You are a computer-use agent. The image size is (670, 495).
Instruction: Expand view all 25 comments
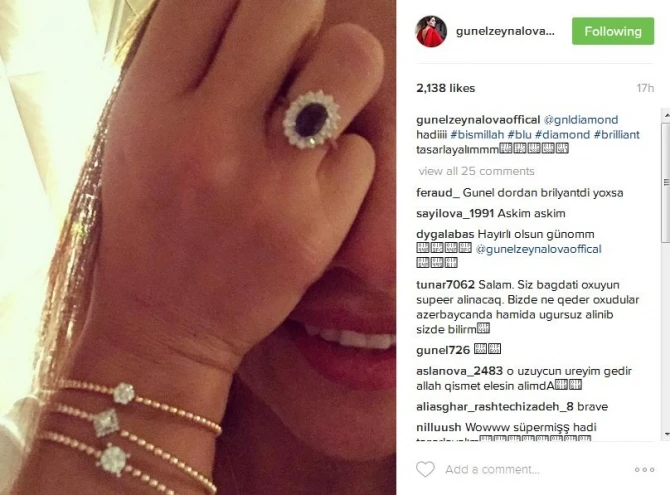coord(476,171)
